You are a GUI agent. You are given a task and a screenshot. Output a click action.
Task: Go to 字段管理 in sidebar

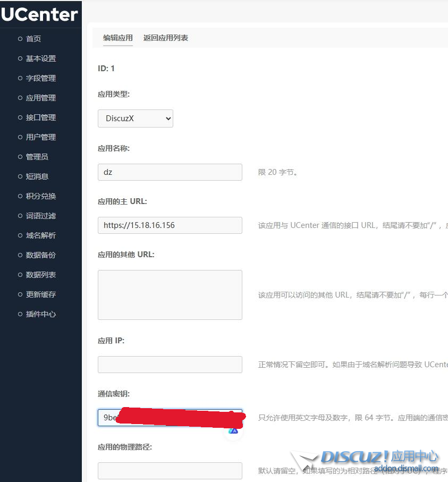(40, 78)
